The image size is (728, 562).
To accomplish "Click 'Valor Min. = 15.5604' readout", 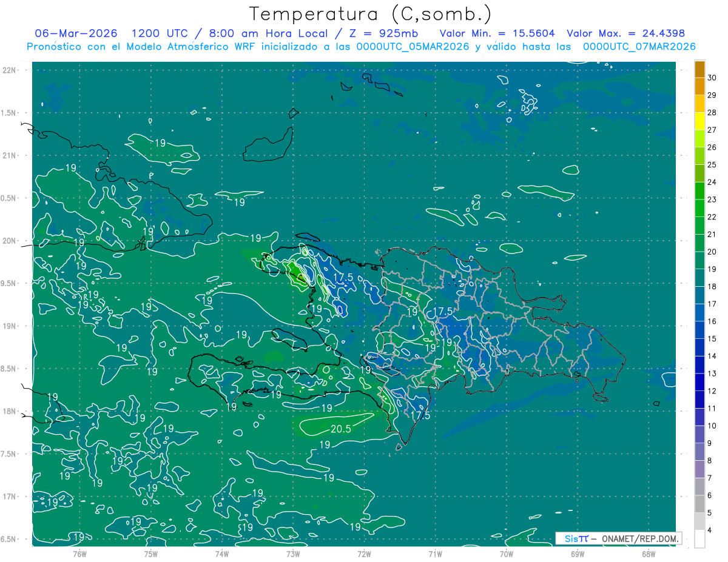I will pos(497,33).
